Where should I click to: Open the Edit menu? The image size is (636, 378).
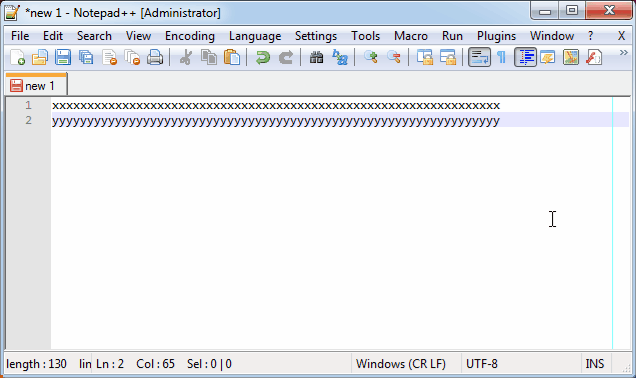[x=53, y=36]
